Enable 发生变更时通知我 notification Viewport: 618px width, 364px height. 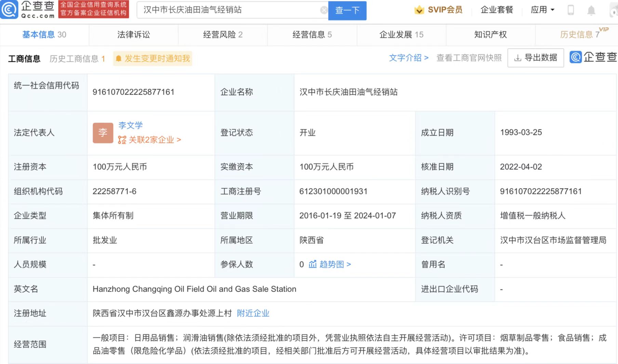pyautogui.click(x=153, y=59)
